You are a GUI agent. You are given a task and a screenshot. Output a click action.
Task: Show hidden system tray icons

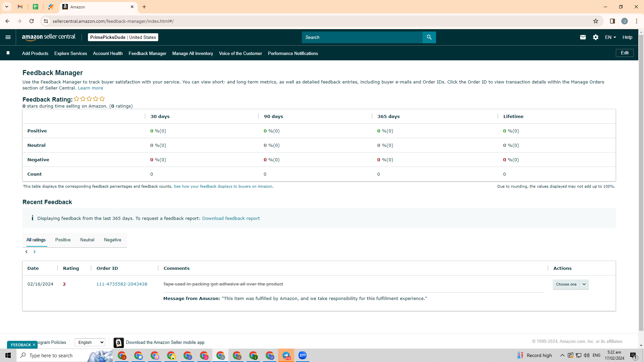tap(562, 355)
